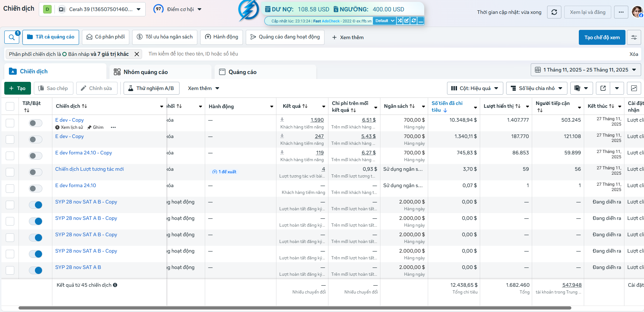The width and height of the screenshot is (644, 312).
Task: Select the Tất cả quảng cáo view
Action: (x=51, y=37)
